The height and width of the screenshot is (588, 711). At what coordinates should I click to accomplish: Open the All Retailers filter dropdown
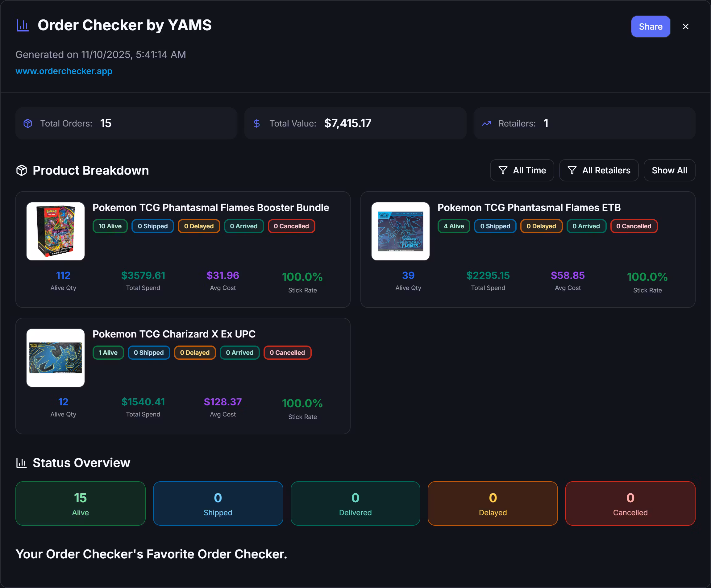(599, 170)
